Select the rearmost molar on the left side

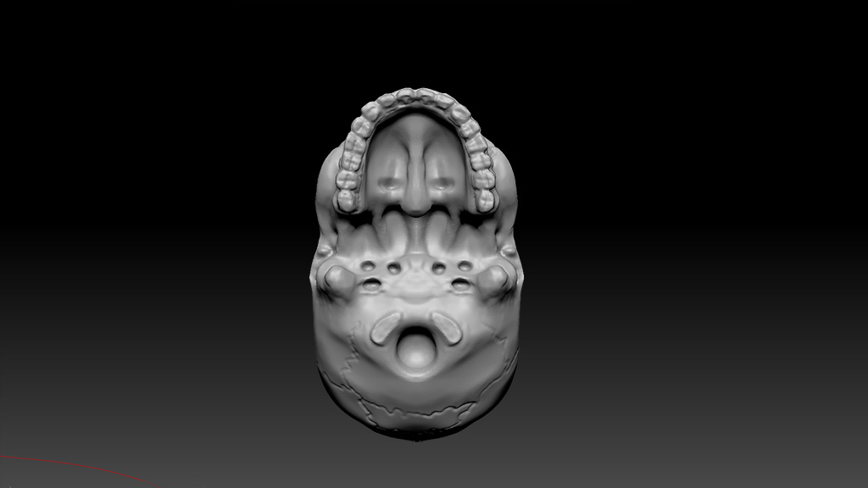click(345, 200)
